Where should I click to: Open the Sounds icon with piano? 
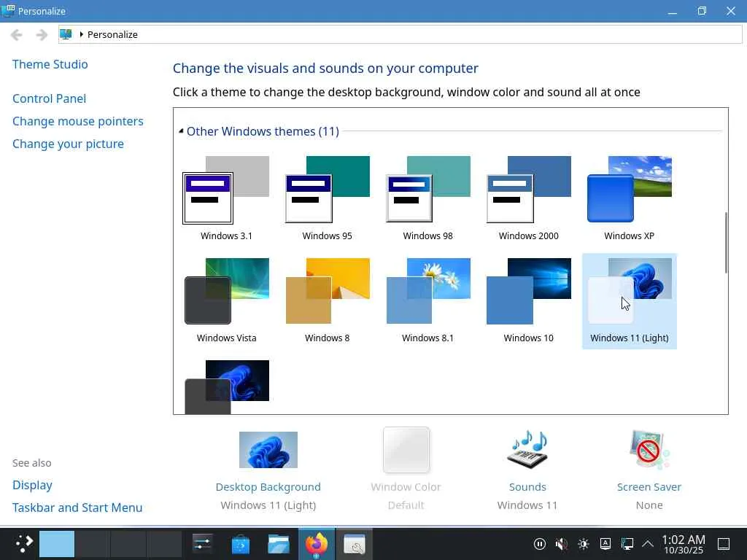[x=527, y=450]
